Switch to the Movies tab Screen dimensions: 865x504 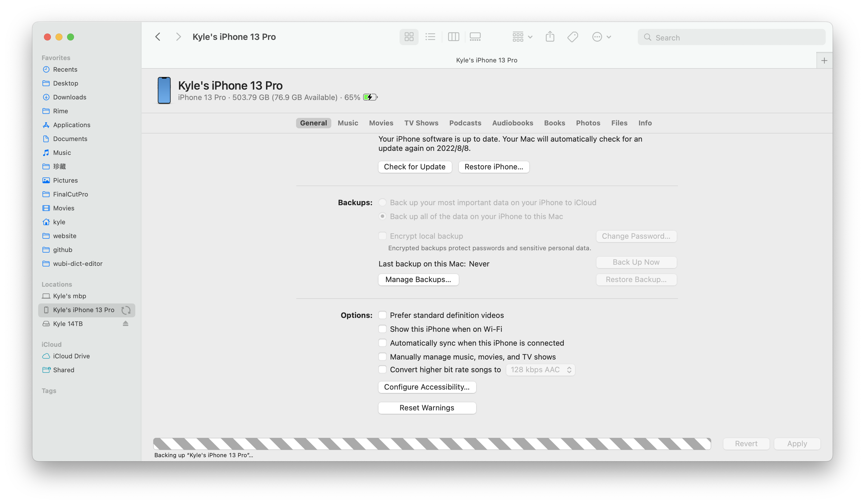pos(381,123)
